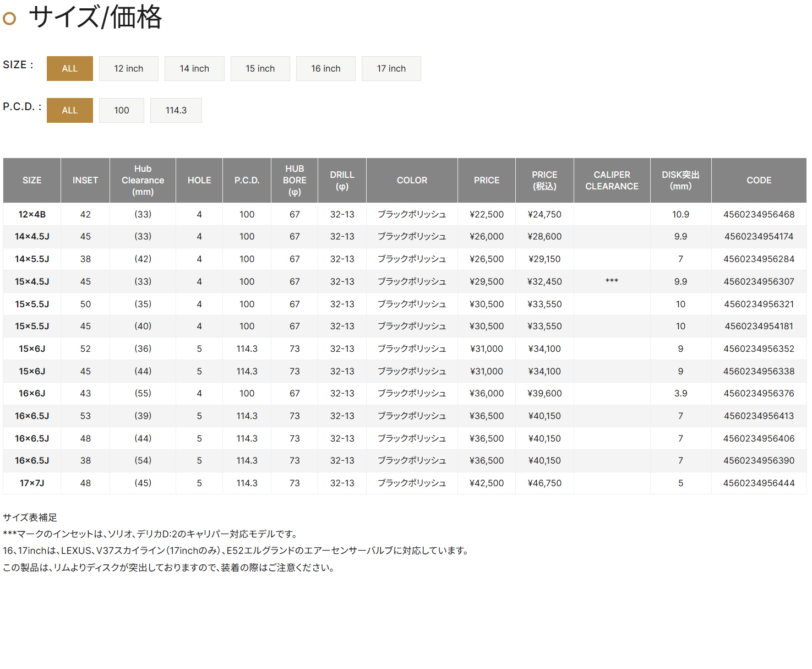
Task: Click the CALIPER CLEARANCE column header
Action: (612, 180)
